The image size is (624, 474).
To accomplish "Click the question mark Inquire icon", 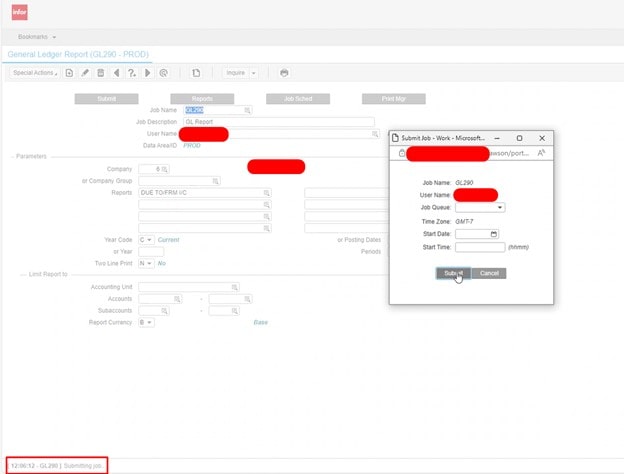I will point(132,73).
